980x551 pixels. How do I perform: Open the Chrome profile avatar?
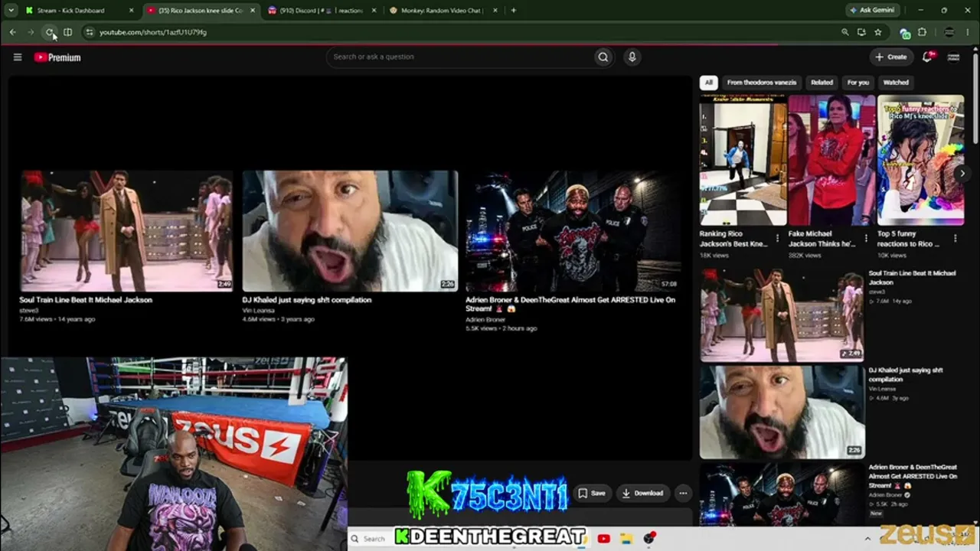pyautogui.click(x=949, y=32)
